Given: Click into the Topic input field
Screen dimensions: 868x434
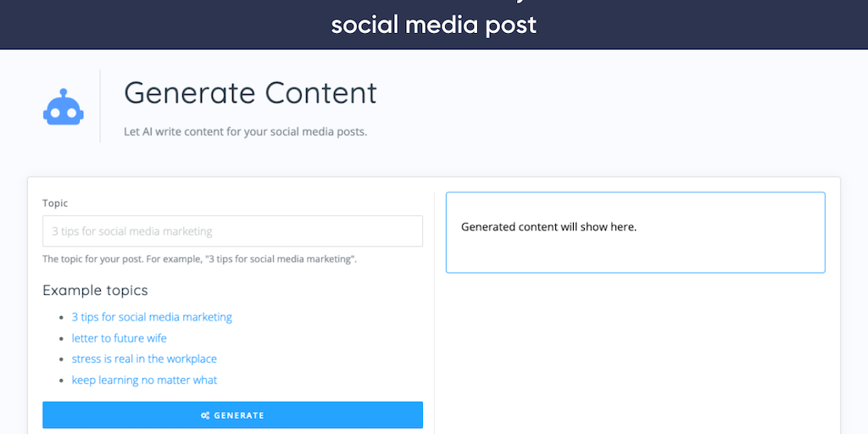Looking at the screenshot, I should click(x=232, y=231).
